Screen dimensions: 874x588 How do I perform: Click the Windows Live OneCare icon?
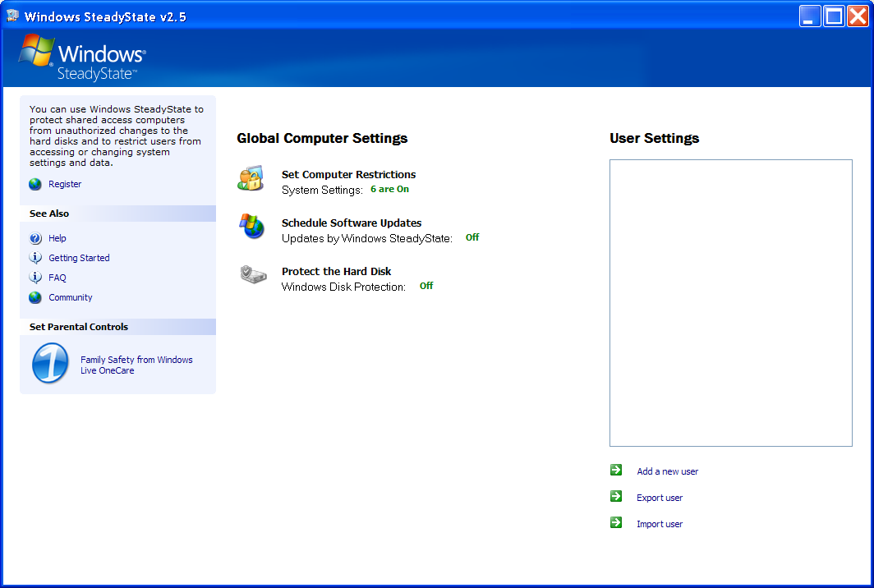coord(50,364)
